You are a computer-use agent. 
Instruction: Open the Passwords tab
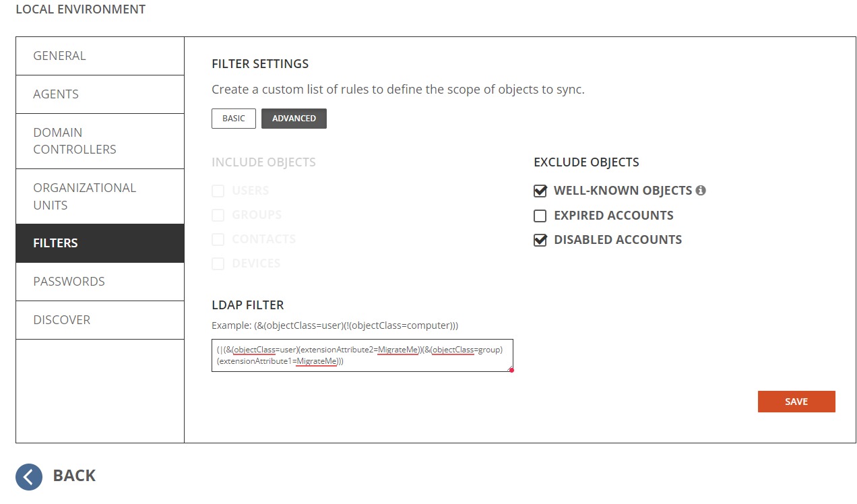(100, 282)
